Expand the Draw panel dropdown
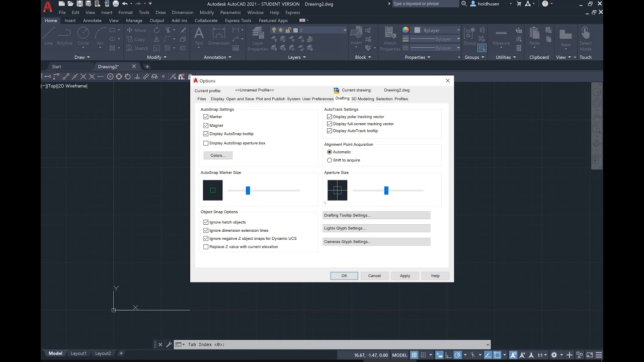 point(82,57)
